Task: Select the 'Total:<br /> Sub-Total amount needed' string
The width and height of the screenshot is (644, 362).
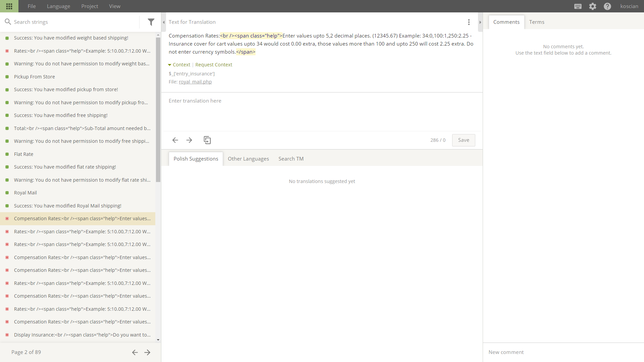Action: (77, 128)
